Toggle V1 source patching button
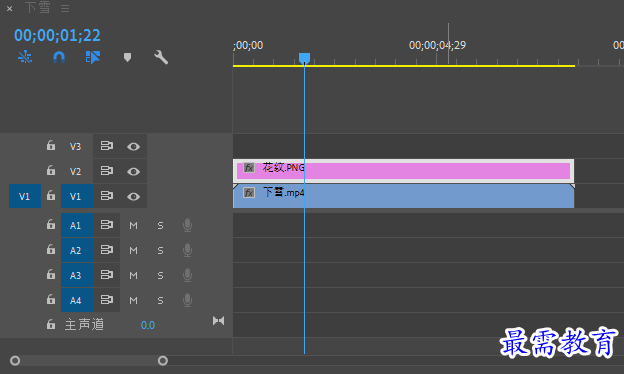This screenshot has height=374, width=624. click(25, 196)
